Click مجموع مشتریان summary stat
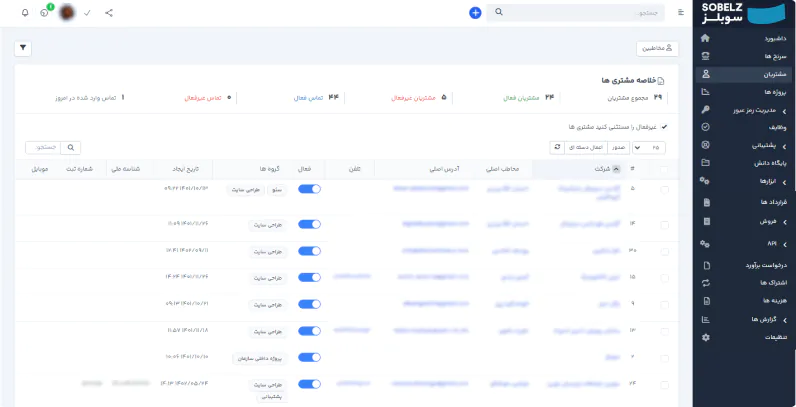Screen dimensions: 796x407 (635, 97)
